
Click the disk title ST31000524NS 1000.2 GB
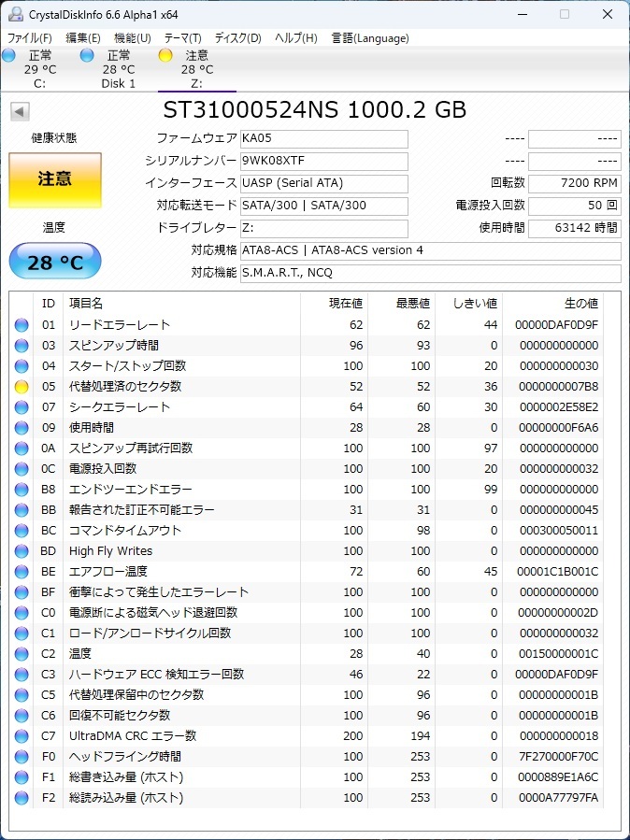315,110
